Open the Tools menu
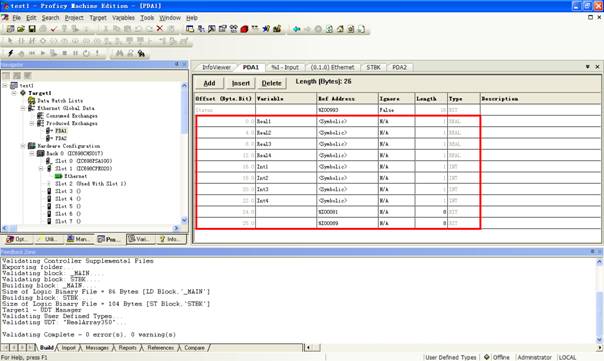 [x=147, y=18]
